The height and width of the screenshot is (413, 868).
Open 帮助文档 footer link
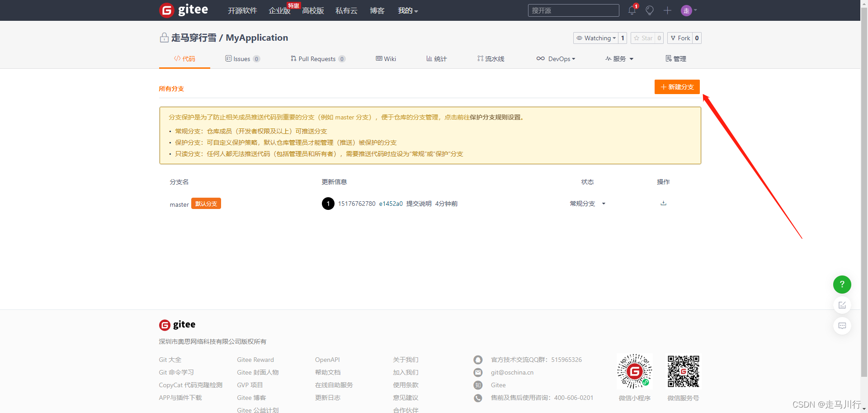(x=328, y=372)
